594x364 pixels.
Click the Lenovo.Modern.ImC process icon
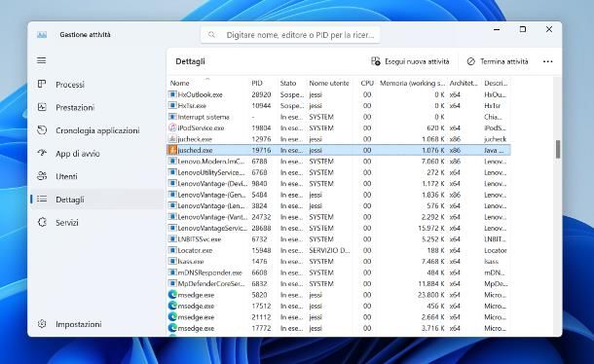coord(172,161)
